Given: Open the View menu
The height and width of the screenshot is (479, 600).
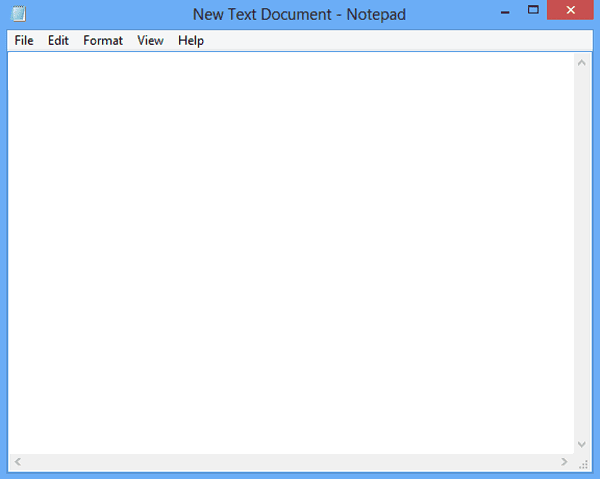Looking at the screenshot, I should [150, 41].
